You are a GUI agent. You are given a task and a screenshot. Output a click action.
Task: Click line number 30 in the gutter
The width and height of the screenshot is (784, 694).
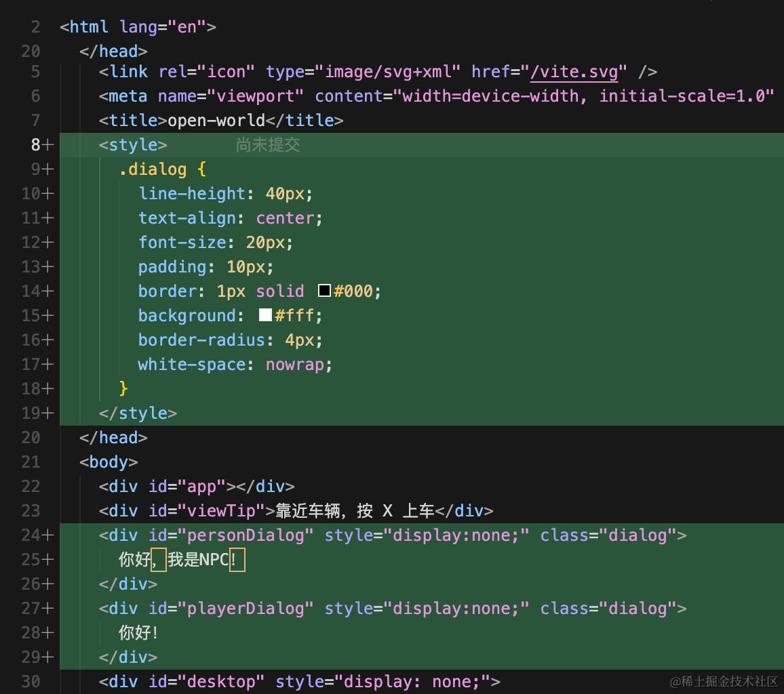pos(31,682)
